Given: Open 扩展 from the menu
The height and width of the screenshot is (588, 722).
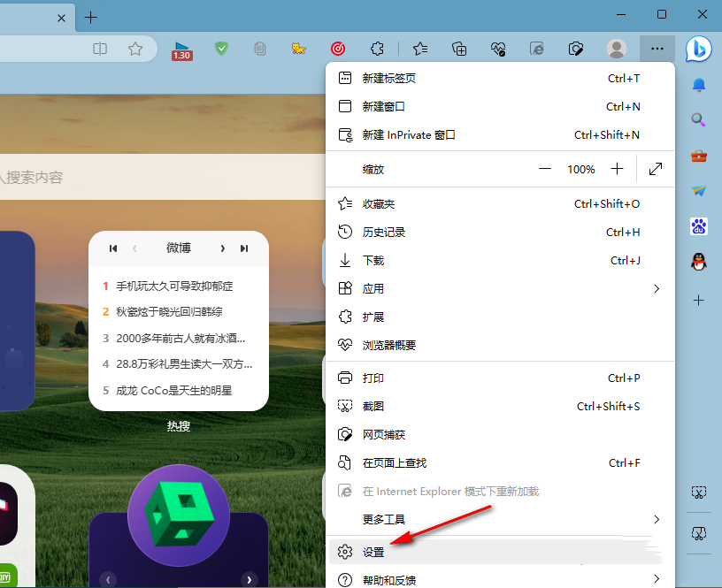Looking at the screenshot, I should pos(500,317).
